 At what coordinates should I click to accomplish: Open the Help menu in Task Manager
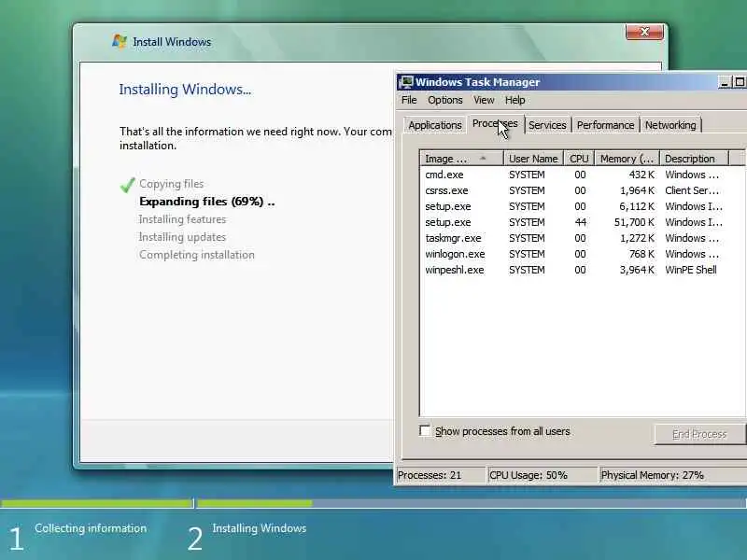click(515, 100)
